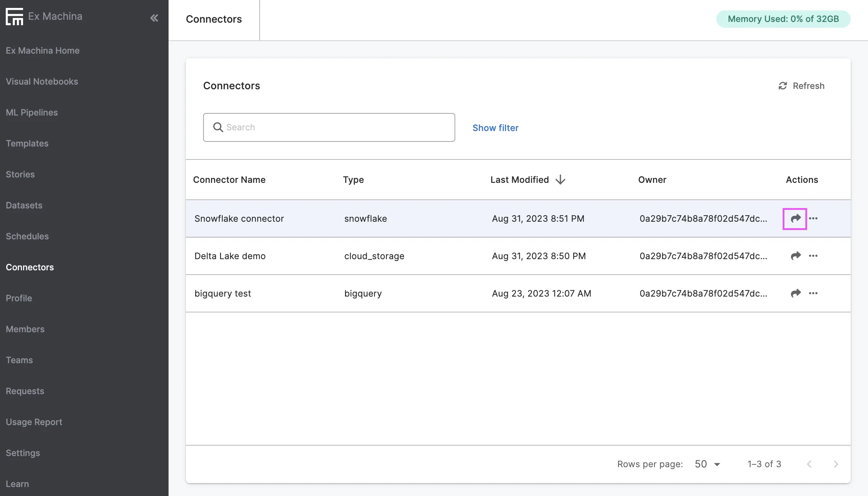Viewport: 868px width, 496px height.
Task: Refresh the connectors list
Action: click(x=801, y=86)
